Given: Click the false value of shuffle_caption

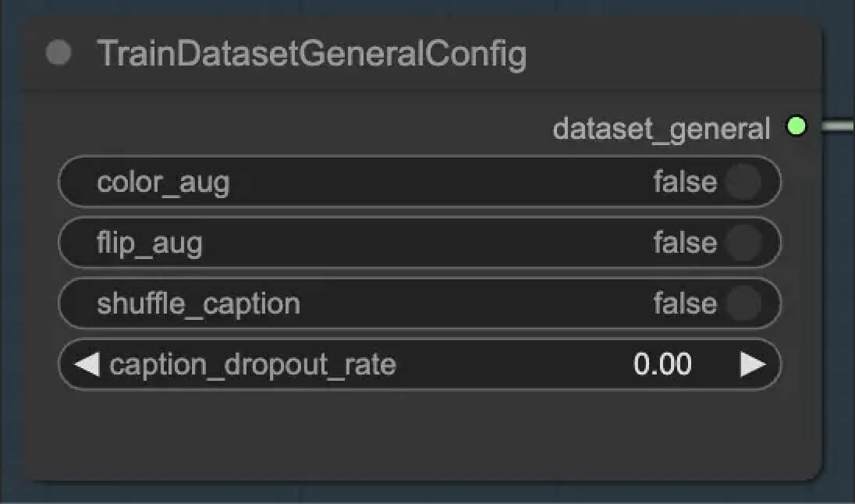Looking at the screenshot, I should pos(684,303).
